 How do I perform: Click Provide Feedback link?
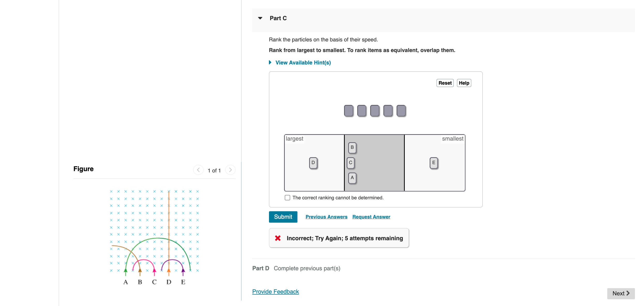275,291
